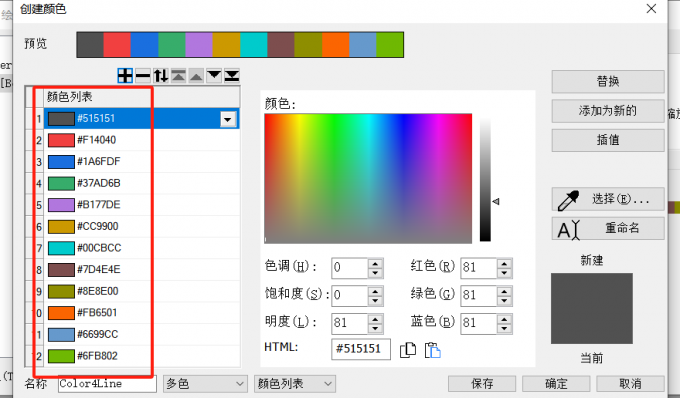Pick a hue in the color spectrum field
The height and width of the screenshot is (398, 680).
pyautogui.click(x=368, y=178)
